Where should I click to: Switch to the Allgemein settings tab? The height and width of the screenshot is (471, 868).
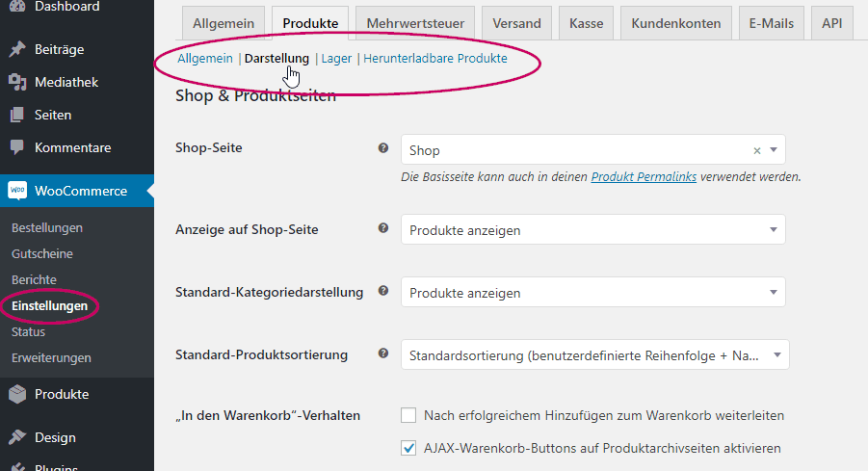(224, 23)
